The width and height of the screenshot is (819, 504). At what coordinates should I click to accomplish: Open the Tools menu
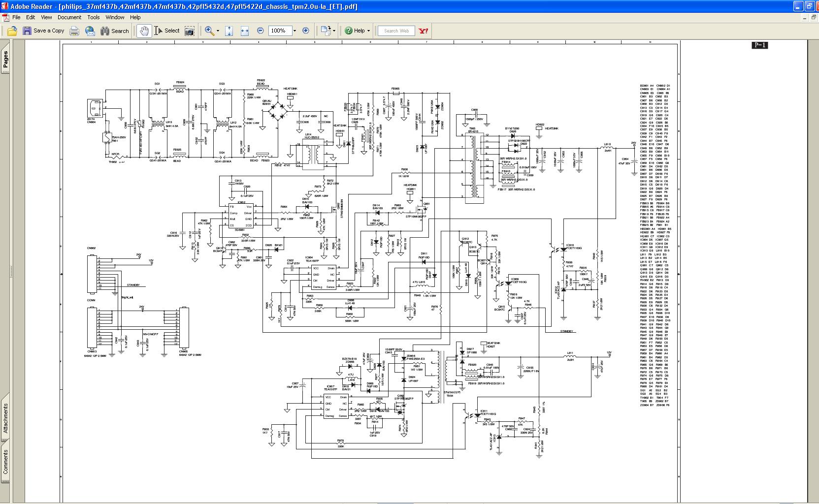click(x=94, y=17)
